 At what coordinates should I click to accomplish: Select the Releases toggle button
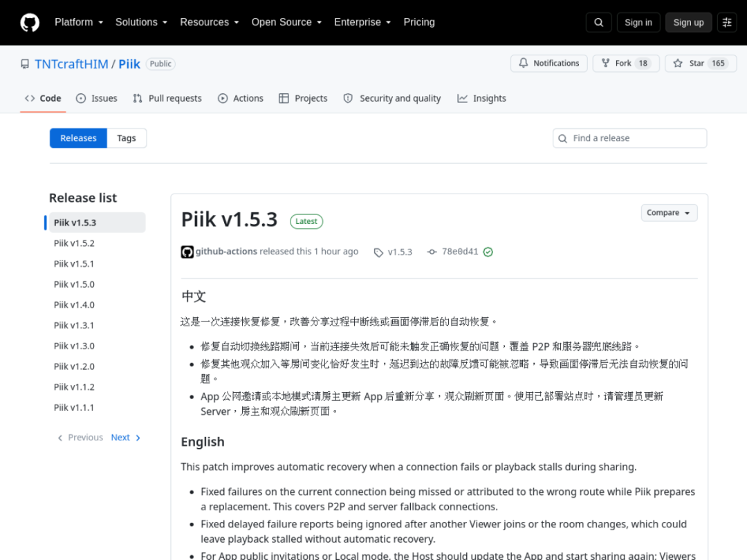tap(79, 138)
